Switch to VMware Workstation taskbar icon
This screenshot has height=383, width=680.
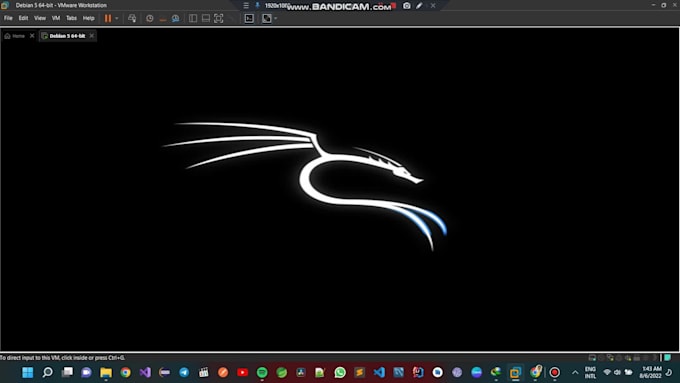[515, 372]
